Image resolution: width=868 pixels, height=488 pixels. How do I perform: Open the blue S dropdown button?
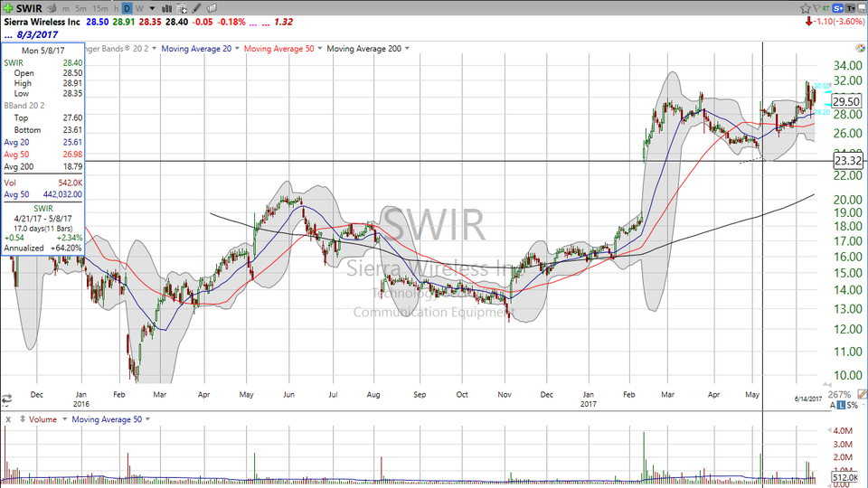[837, 8]
